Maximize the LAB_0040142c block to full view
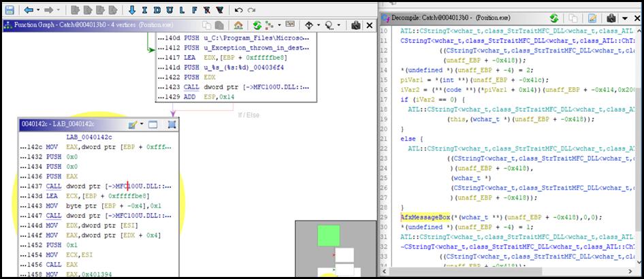 pos(152,125)
